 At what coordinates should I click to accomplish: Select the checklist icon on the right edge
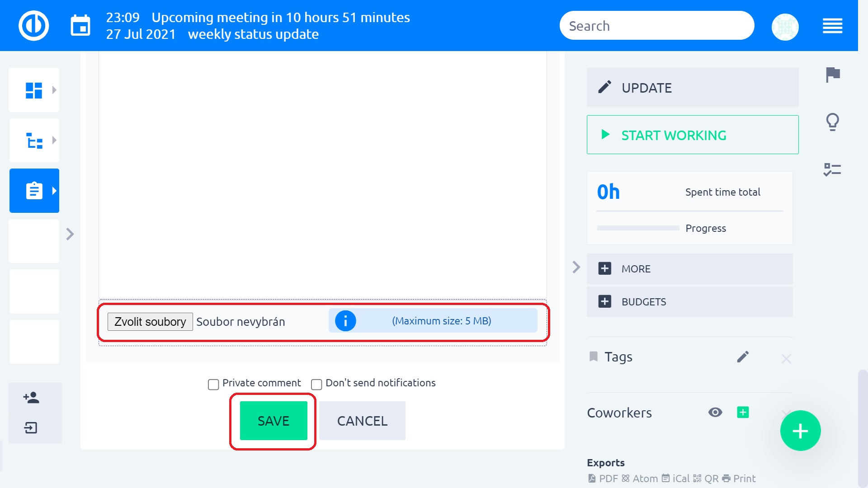pos(832,170)
